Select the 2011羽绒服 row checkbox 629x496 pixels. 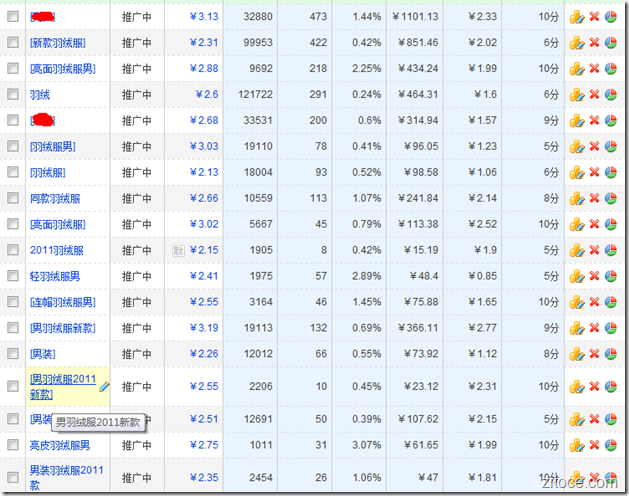pyautogui.click(x=13, y=250)
